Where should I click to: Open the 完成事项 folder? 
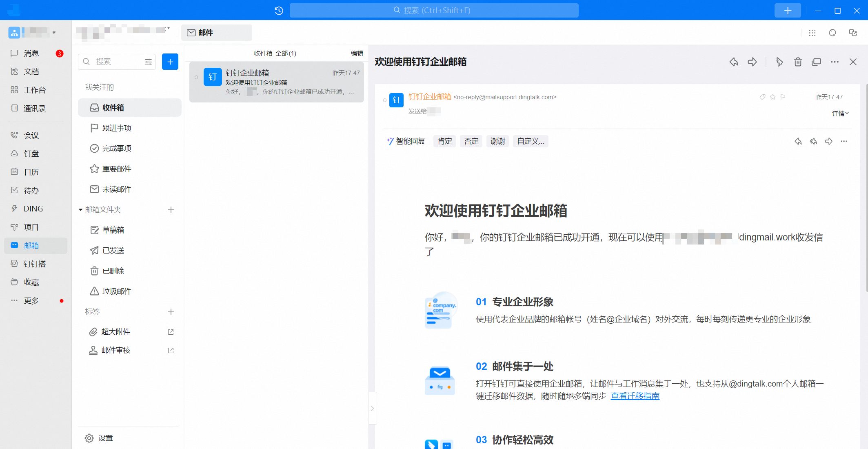pos(130,149)
